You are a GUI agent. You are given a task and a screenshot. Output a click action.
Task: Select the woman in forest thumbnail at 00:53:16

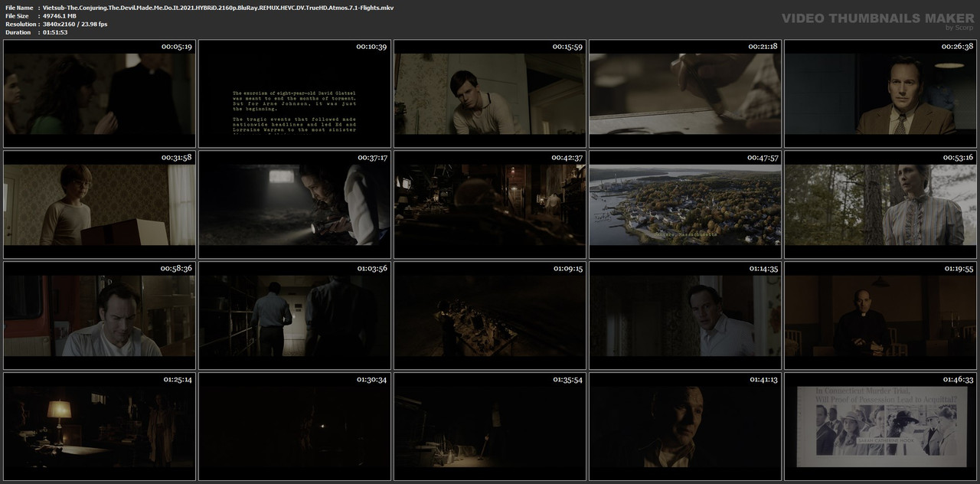pyautogui.click(x=880, y=204)
